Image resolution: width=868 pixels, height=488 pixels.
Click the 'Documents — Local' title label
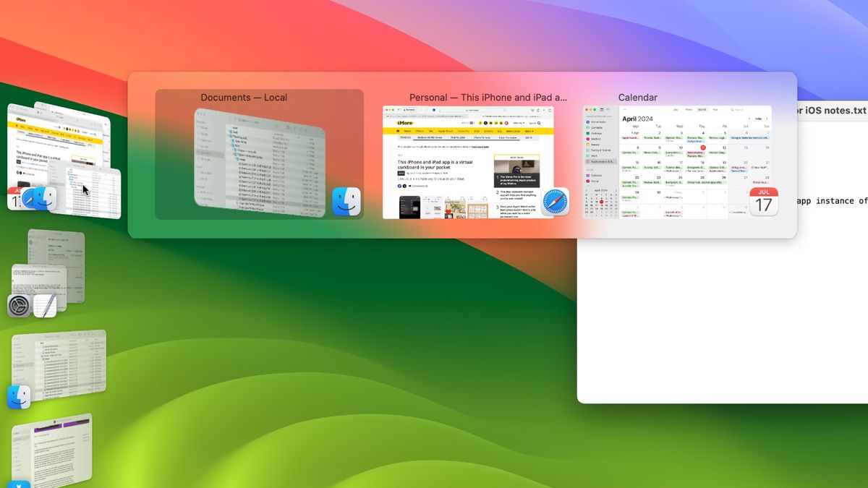tap(244, 98)
